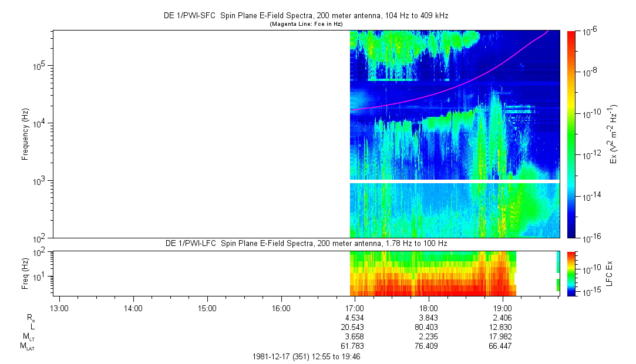This screenshot has width=636, height=364.
Task: Select the 15:00 time axis tick label
Action: [x=207, y=308]
